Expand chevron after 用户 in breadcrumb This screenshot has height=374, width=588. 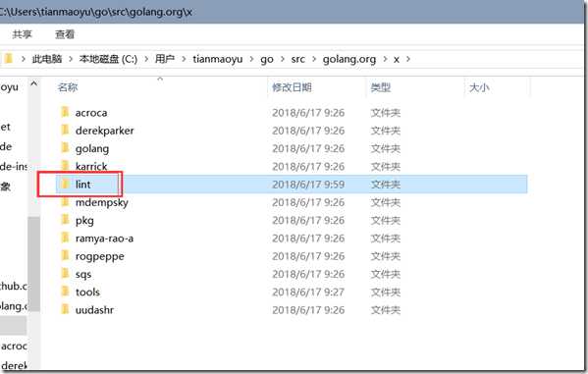[x=184, y=59]
